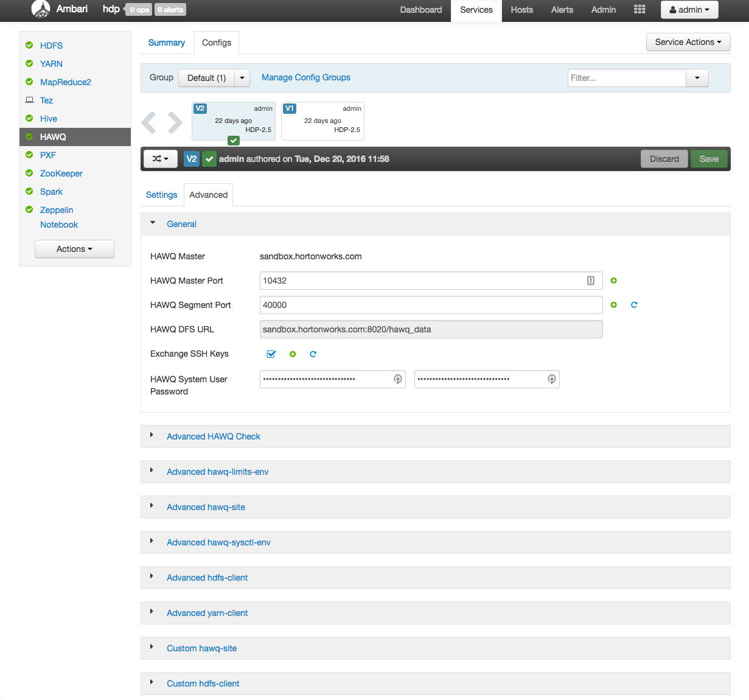Open the Filter dropdown arrow
Screen dimensions: 749x700
pos(697,78)
